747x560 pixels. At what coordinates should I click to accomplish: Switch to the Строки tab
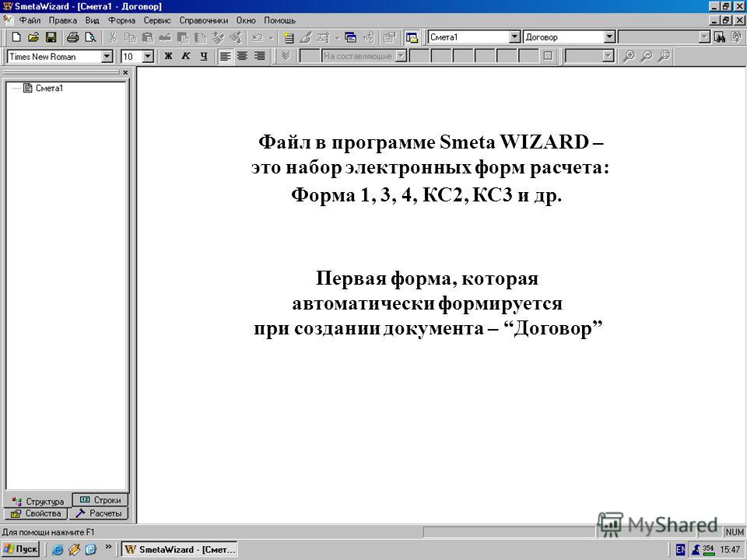pyautogui.click(x=100, y=500)
